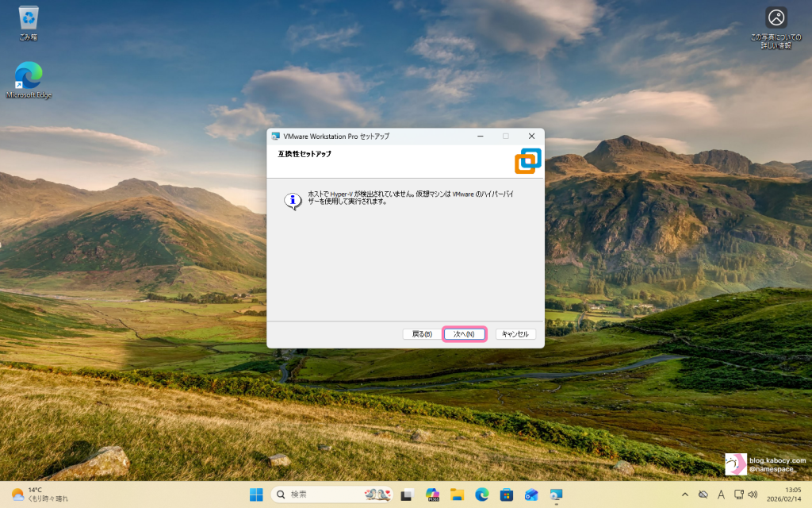Image resolution: width=812 pixels, height=508 pixels.
Task: Cancel setup with the キャンセル button
Action: 515,334
